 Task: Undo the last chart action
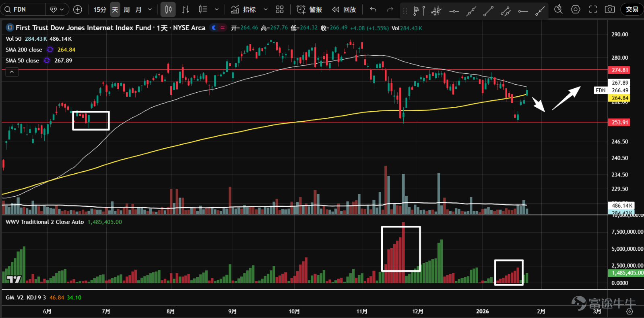373,9
